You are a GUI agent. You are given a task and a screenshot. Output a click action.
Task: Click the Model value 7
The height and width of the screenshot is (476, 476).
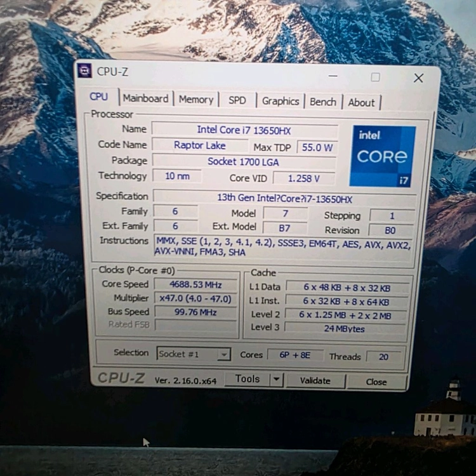coord(286,213)
